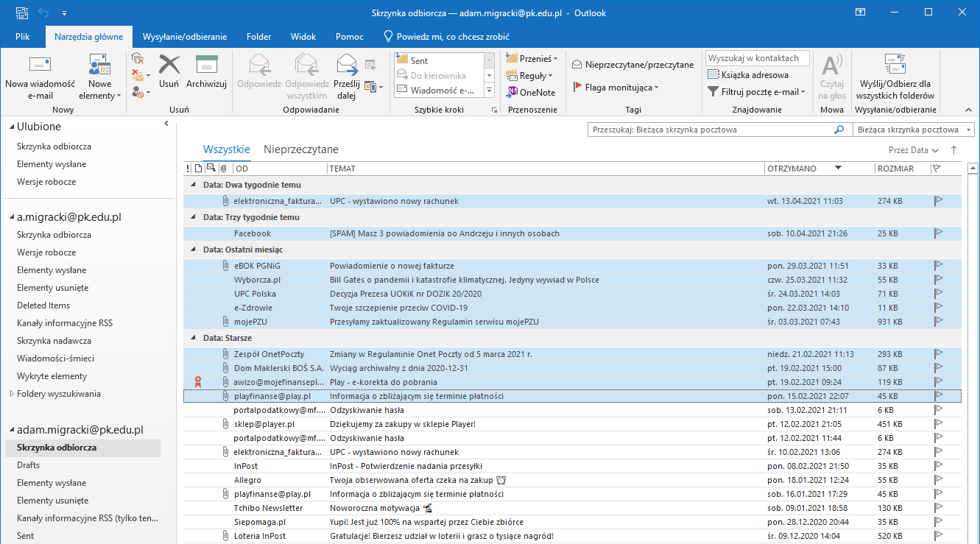Toggle Nieprzeczytane/przeczytane message status
980x544 pixels.
tap(632, 65)
